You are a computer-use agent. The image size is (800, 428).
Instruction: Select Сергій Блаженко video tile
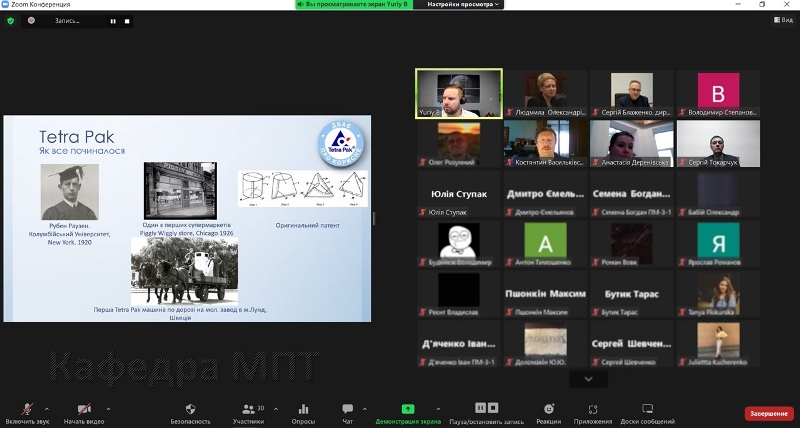click(632, 94)
